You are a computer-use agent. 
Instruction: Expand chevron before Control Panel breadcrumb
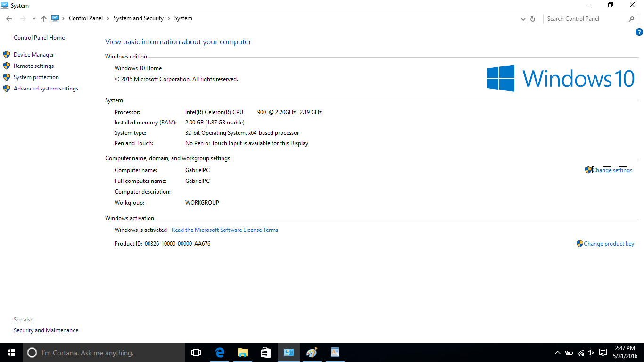point(64,18)
